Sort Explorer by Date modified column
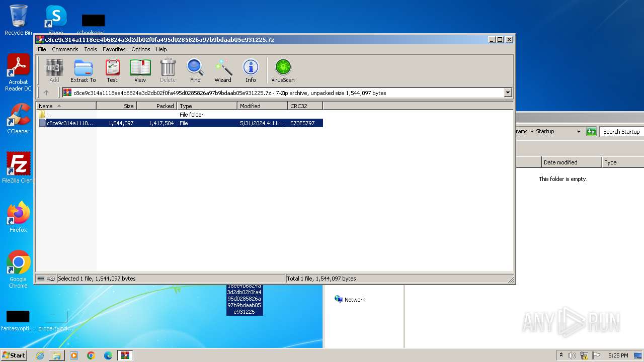The height and width of the screenshot is (362, 644). pyautogui.click(x=572, y=162)
